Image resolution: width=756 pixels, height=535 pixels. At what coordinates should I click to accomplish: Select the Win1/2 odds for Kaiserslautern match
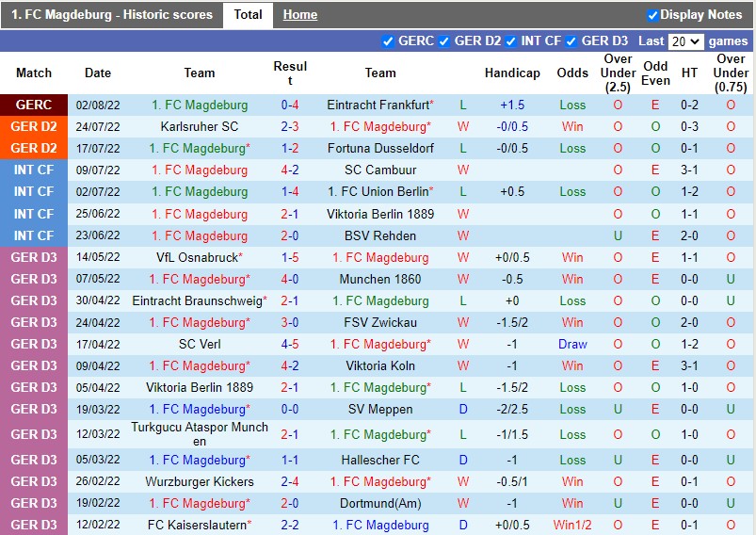pyautogui.click(x=572, y=526)
